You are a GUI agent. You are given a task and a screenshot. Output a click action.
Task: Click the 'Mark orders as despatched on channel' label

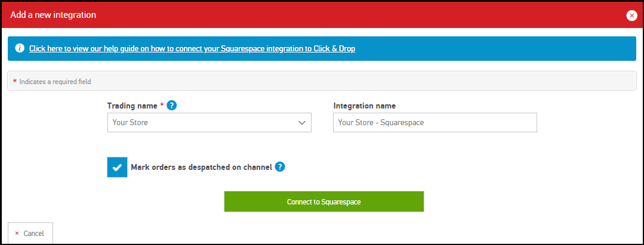pyautogui.click(x=201, y=168)
